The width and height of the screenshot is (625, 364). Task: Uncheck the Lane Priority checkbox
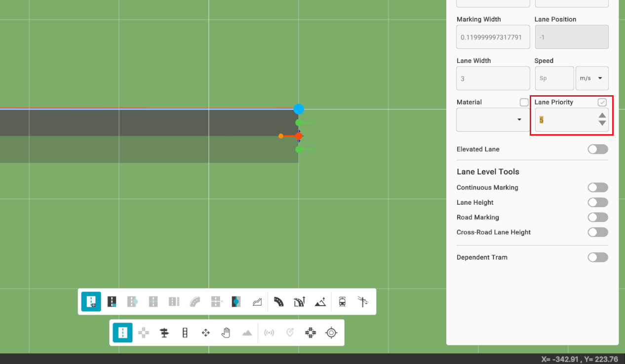point(602,102)
